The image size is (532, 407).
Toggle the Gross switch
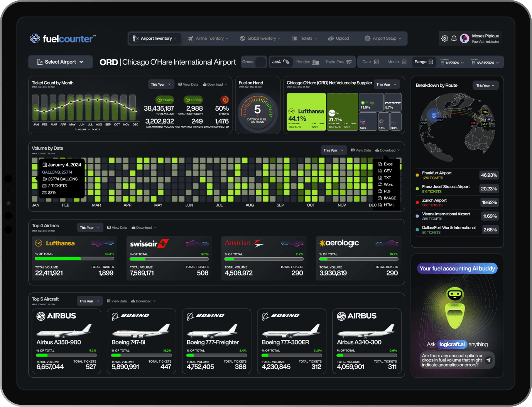(261, 62)
